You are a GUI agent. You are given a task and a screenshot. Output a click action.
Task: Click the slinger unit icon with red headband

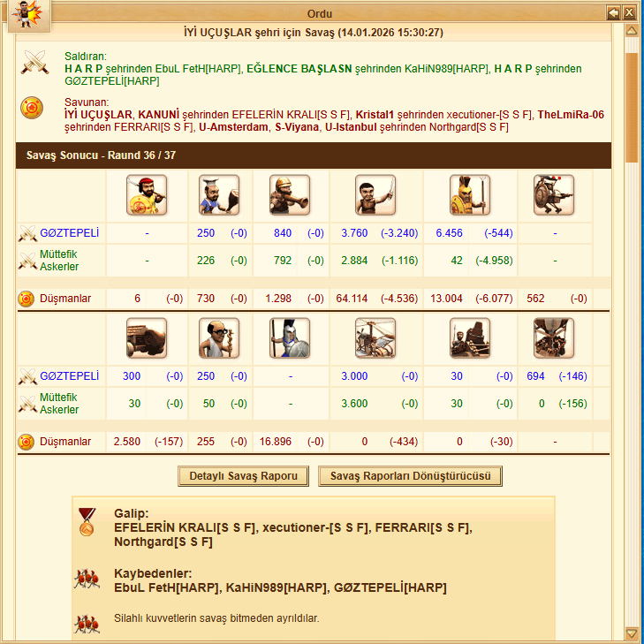(147, 195)
